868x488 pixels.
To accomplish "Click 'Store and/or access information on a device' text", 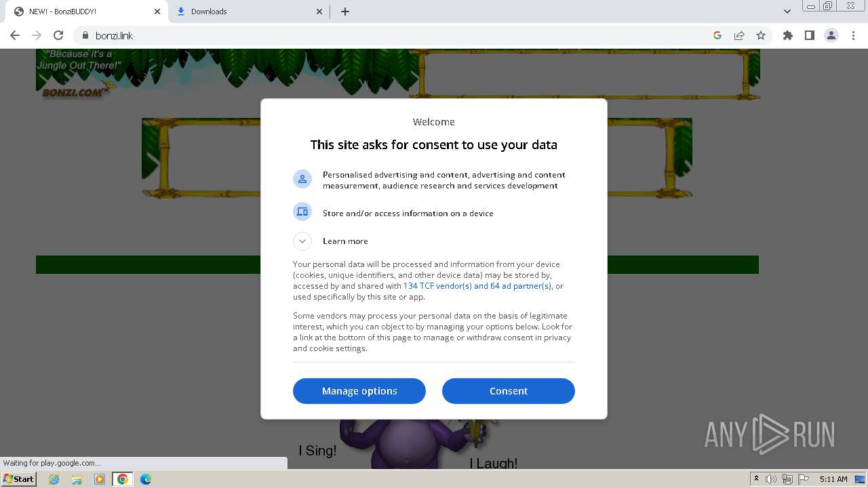I will (x=408, y=213).
